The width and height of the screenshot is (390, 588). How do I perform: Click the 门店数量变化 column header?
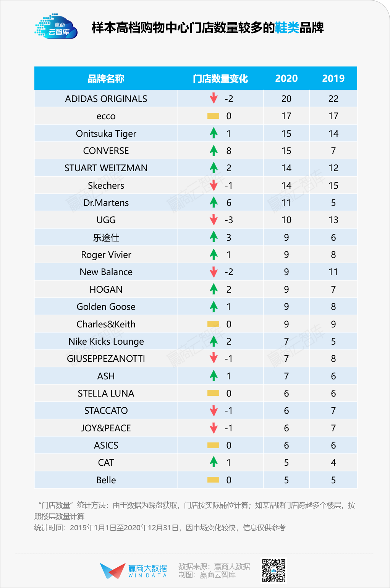(220, 79)
